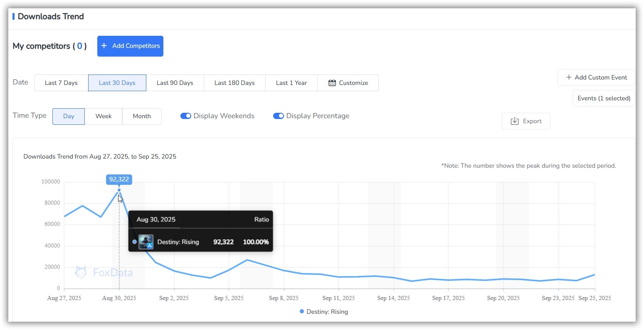Click the Export button
This screenshot has height=330, width=644.
tap(526, 121)
